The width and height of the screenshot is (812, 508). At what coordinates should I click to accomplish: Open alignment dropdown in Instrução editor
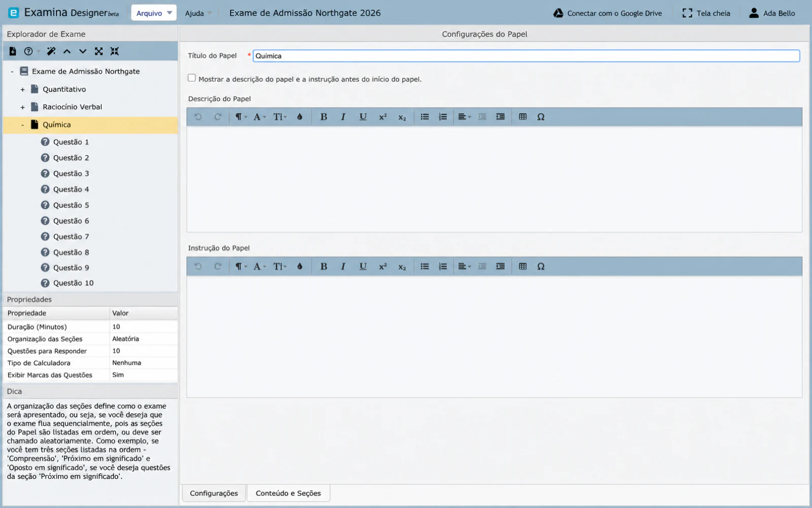coord(464,266)
